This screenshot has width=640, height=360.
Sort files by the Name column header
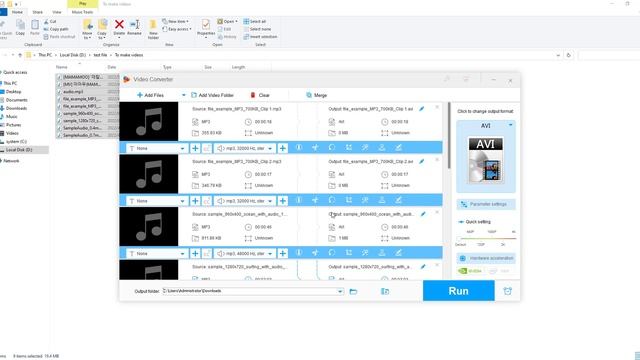(x=62, y=67)
